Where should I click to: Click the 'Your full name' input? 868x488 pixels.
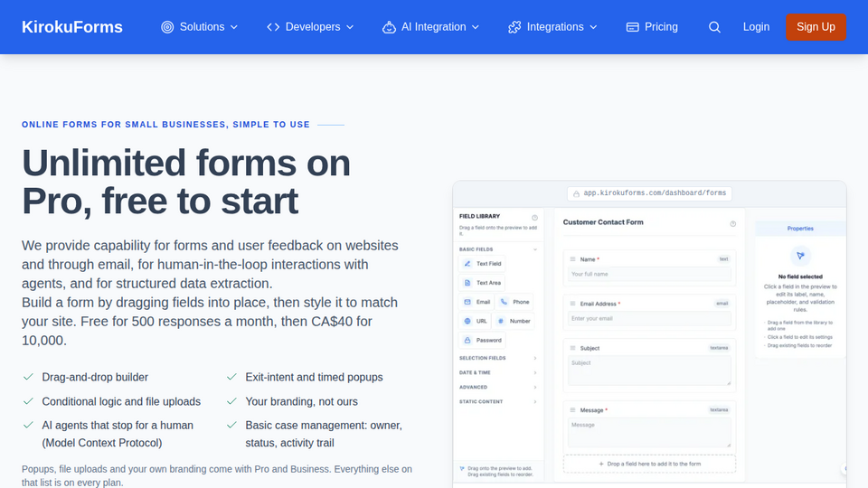point(649,274)
